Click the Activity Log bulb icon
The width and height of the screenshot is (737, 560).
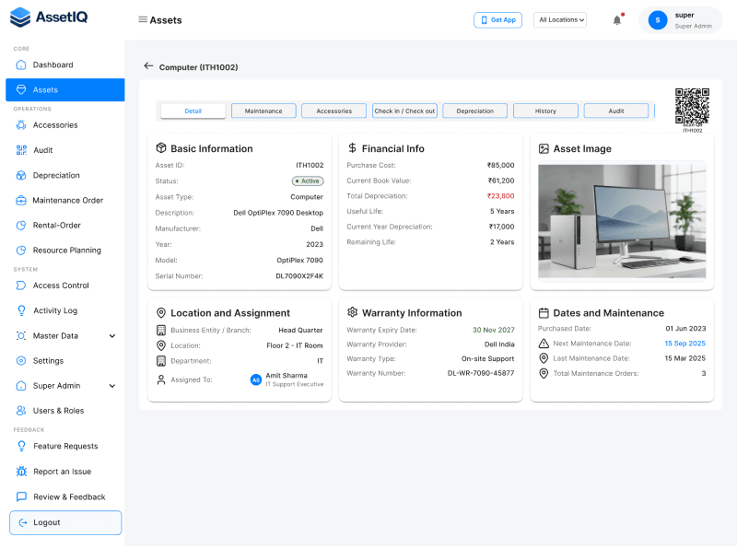point(21,310)
